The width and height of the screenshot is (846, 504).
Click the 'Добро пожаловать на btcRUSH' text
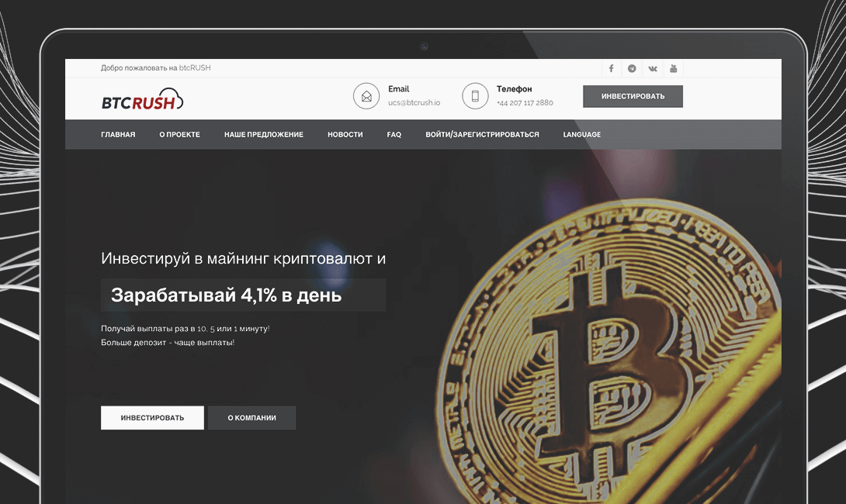click(x=156, y=68)
